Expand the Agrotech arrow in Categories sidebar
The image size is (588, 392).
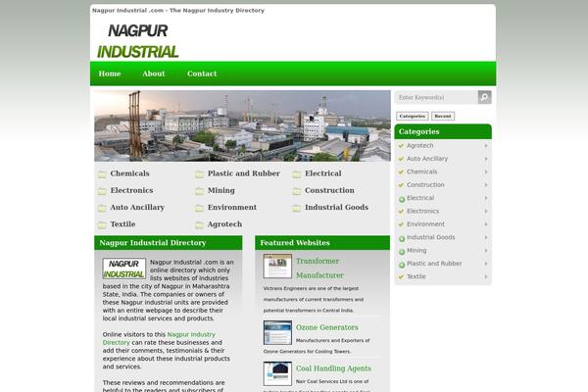pyautogui.click(x=486, y=146)
